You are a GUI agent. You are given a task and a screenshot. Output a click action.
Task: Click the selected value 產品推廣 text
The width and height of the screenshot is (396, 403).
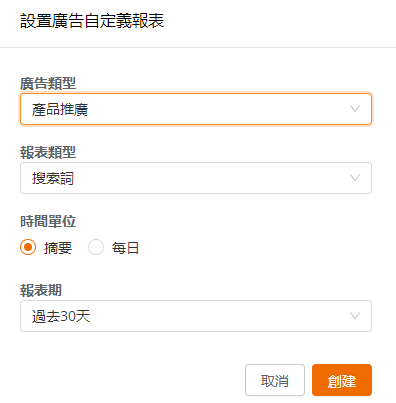(x=60, y=109)
